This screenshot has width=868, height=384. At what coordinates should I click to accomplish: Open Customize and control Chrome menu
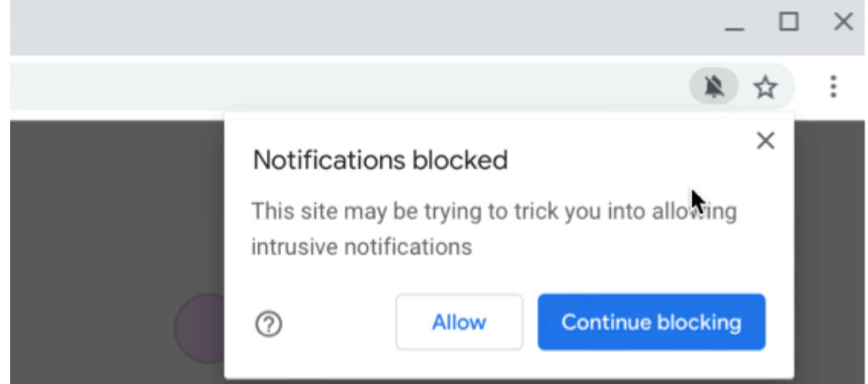[832, 87]
